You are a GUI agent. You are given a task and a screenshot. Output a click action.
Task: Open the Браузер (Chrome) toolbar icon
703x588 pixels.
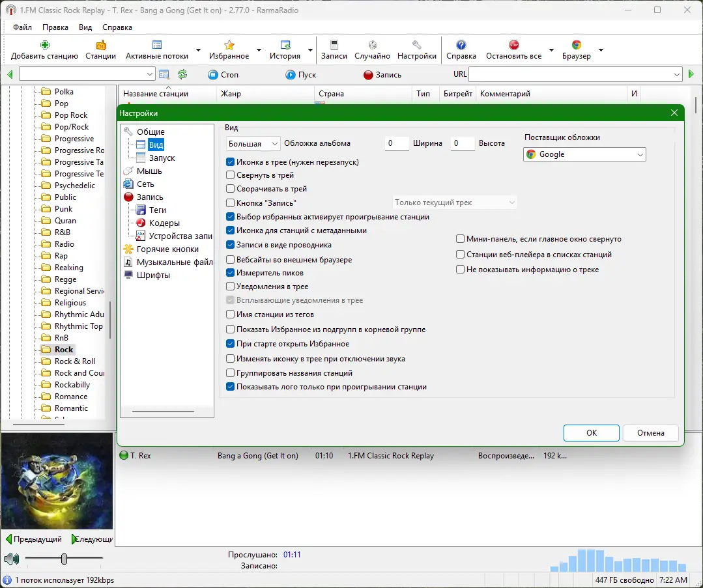coord(575,46)
